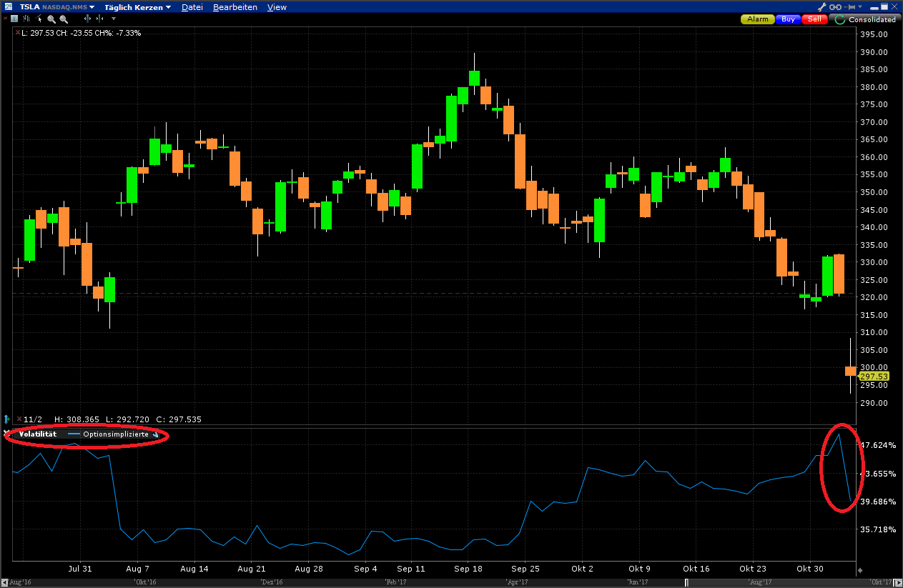Click the first magnifier zoom icon
903x588 pixels.
click(51, 19)
